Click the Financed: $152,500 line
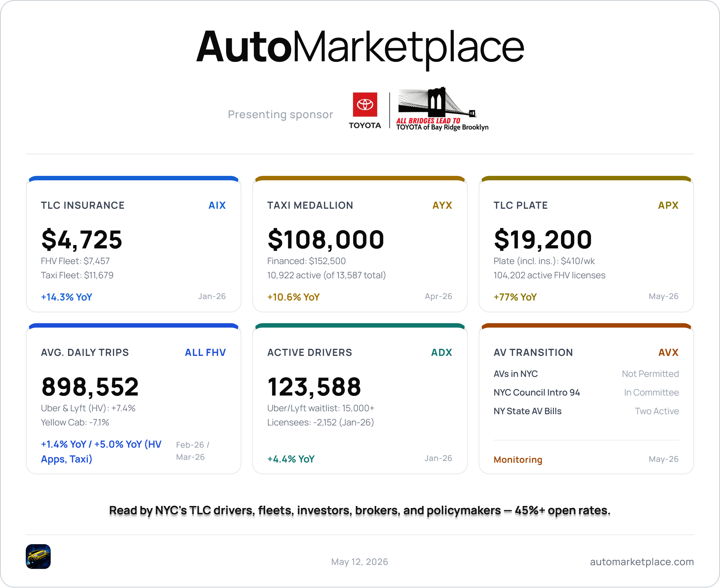Screen dimensions: 720x588 [306, 261]
